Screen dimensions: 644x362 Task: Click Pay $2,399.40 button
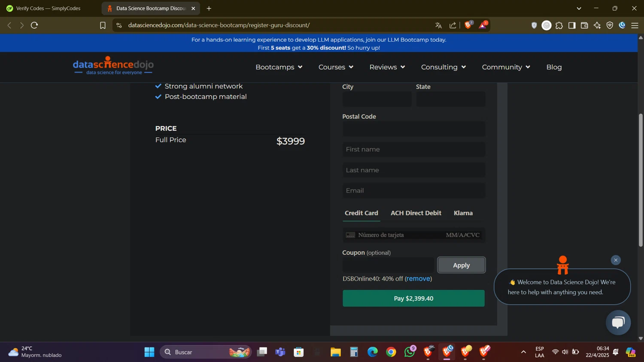click(x=413, y=299)
